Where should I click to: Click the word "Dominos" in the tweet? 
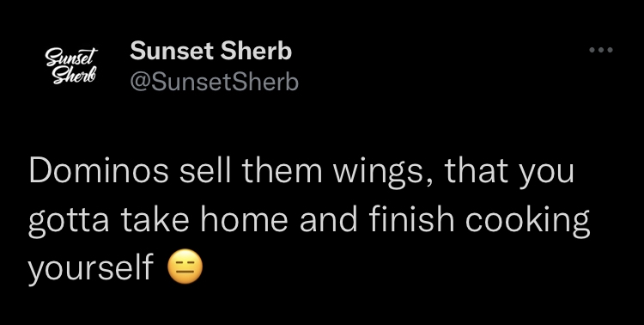click(x=99, y=170)
